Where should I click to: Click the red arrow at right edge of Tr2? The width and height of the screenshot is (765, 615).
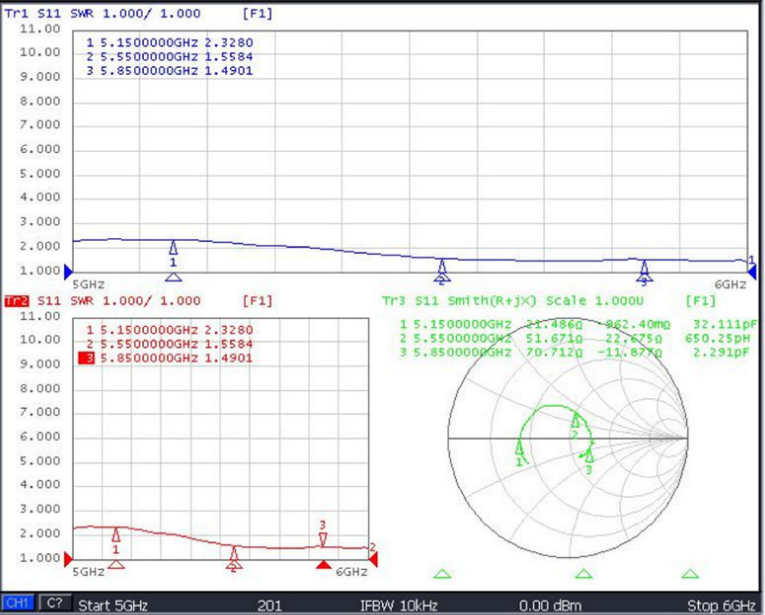[373, 559]
